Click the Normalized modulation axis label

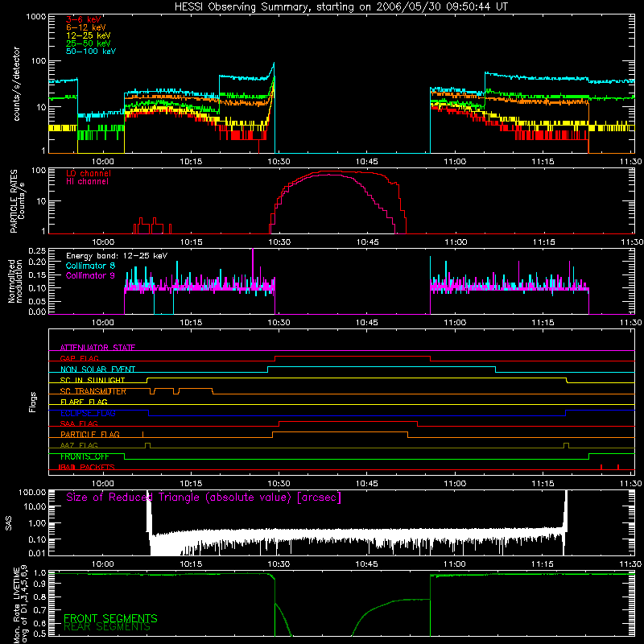(x=15, y=281)
